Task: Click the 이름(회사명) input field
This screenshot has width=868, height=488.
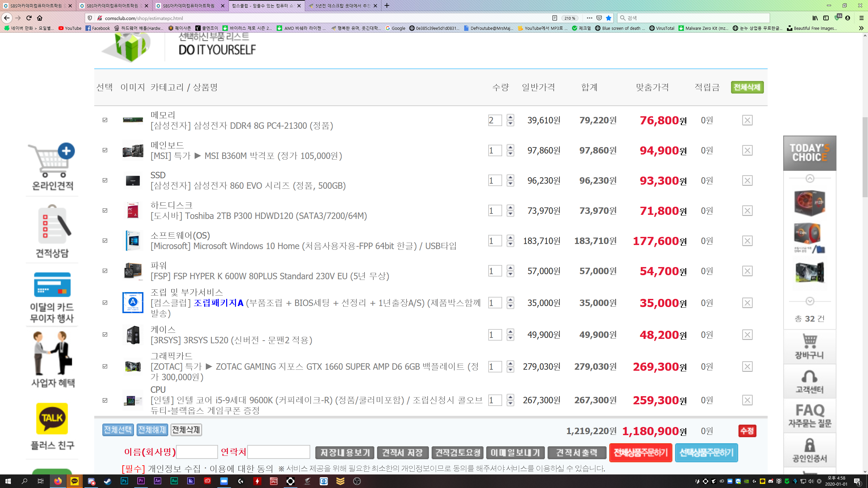Action: click(197, 452)
